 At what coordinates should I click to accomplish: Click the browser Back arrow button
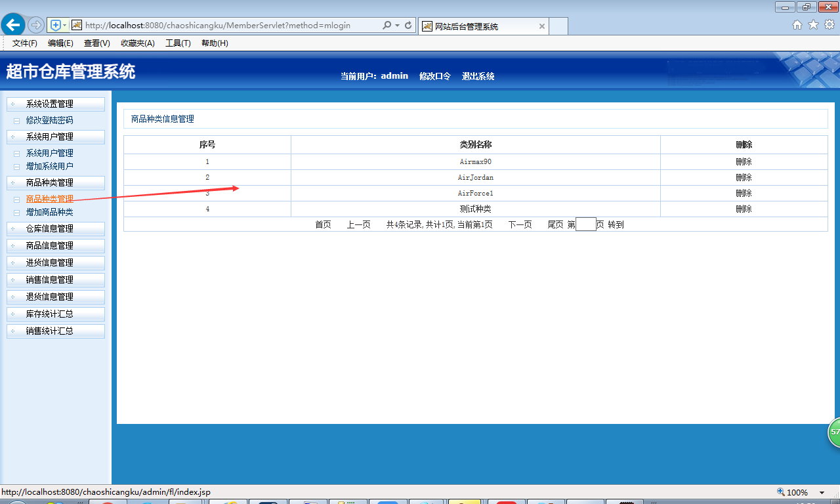tap(13, 25)
